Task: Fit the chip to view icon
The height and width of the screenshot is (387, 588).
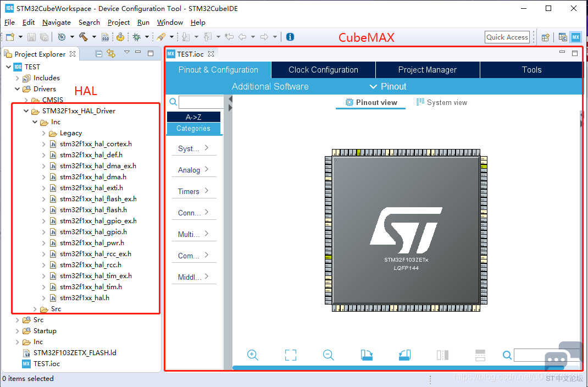Action: click(291, 355)
